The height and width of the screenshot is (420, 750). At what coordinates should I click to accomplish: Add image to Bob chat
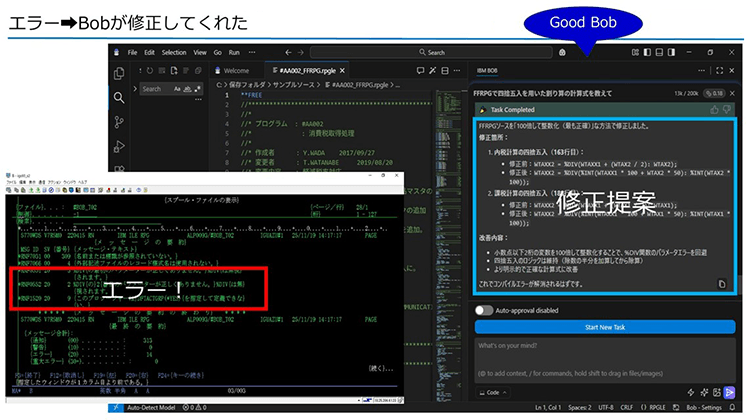tap(717, 393)
